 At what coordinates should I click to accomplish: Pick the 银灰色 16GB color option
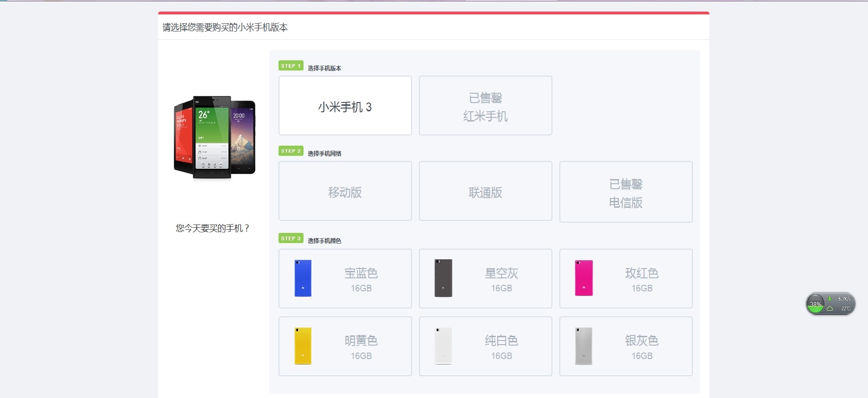click(x=626, y=347)
